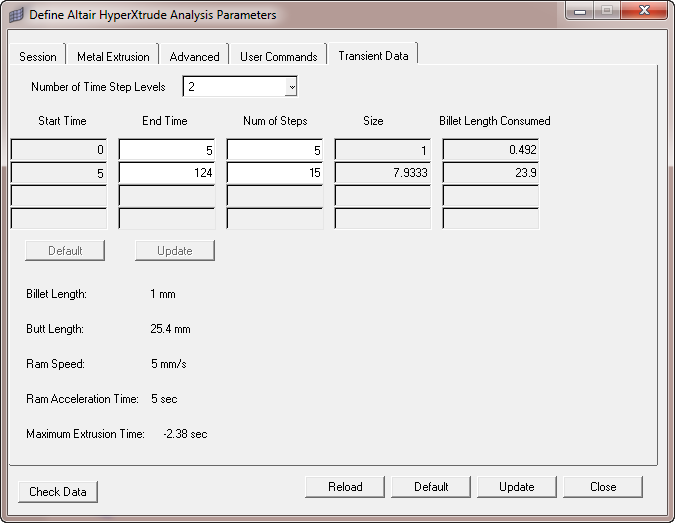Click End Time field showing 5
Viewport: 675px width, 523px height.
166,150
